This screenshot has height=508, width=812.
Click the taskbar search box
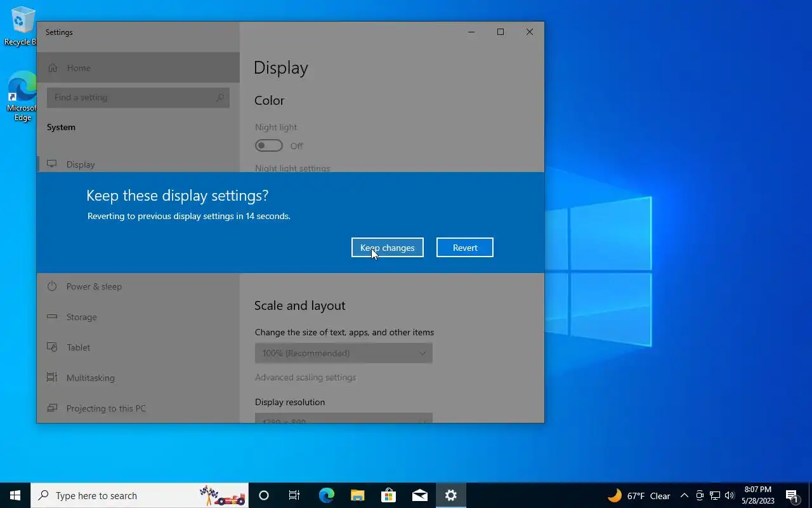(140, 495)
